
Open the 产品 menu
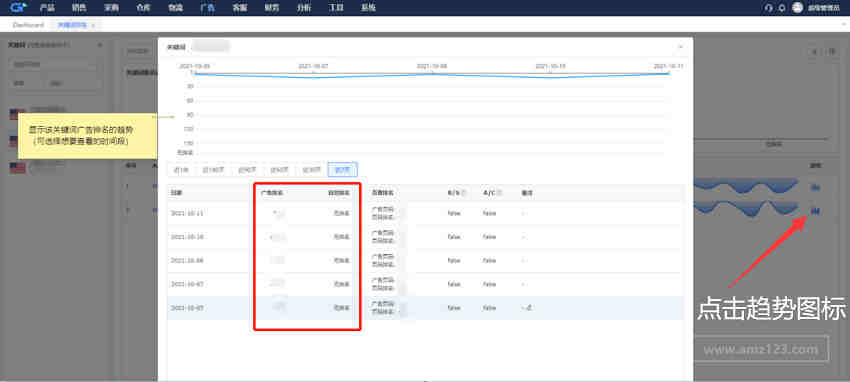47,8
